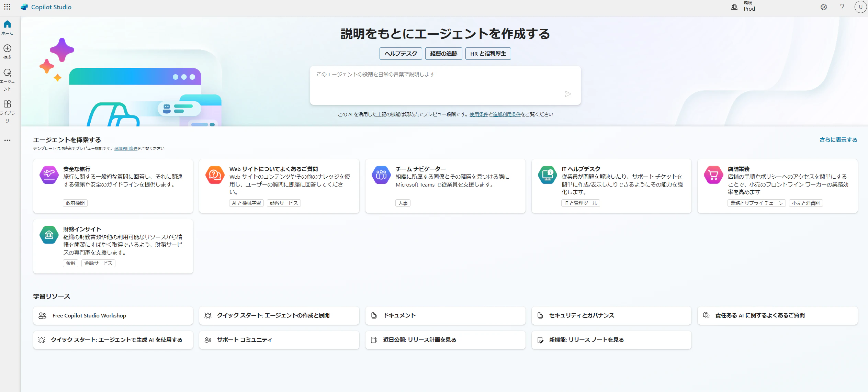This screenshot has width=868, height=392.
Task: Click the AI と機械学習 tag
Action: point(246,203)
